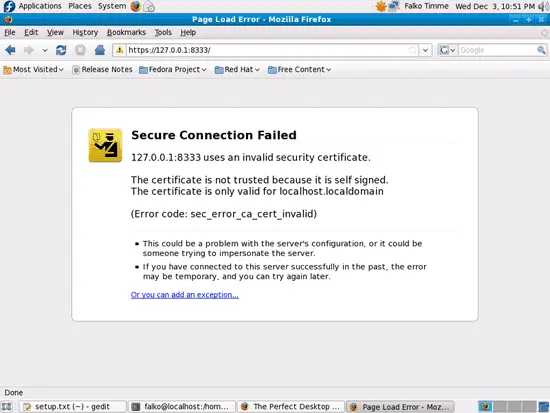Click the search magnifier icon
The width and height of the screenshot is (550, 413).
541,50
